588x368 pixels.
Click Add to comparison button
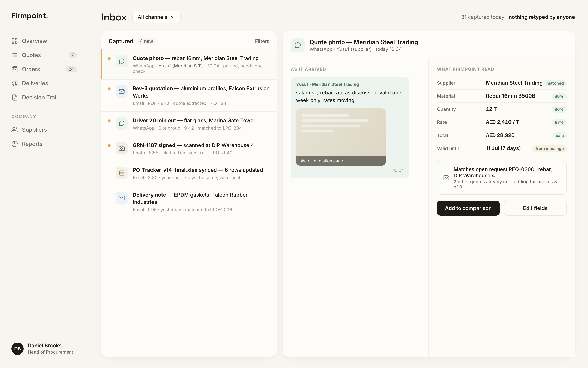(x=468, y=208)
